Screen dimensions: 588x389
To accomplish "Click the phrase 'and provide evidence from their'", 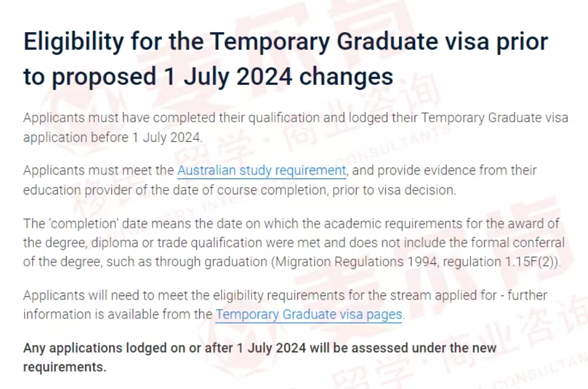I will point(444,170).
